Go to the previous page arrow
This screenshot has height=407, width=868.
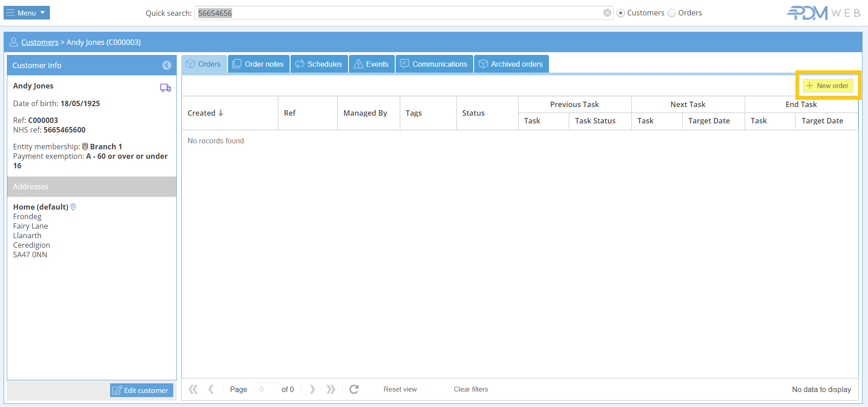[211, 389]
